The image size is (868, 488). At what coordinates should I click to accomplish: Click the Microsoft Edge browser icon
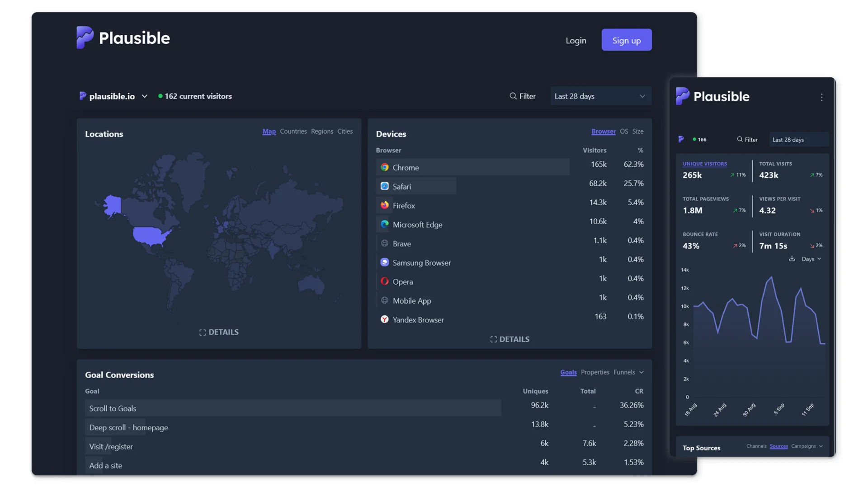(384, 224)
